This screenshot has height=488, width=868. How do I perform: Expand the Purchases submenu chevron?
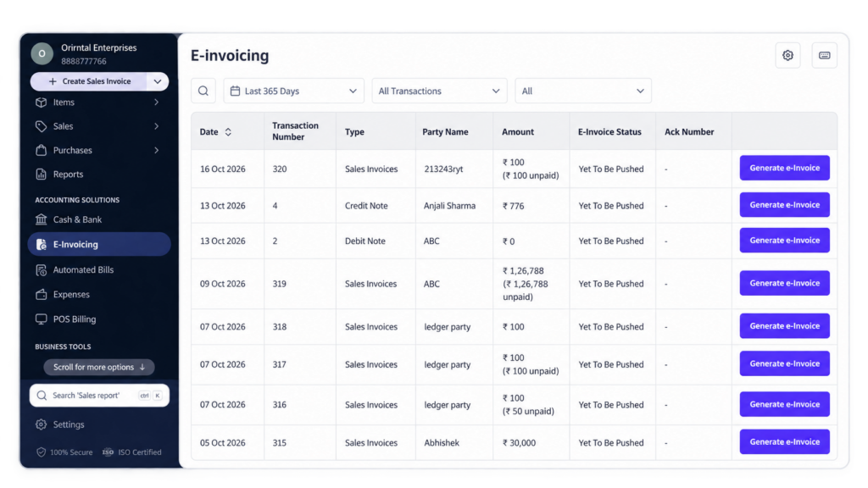pyautogui.click(x=156, y=150)
